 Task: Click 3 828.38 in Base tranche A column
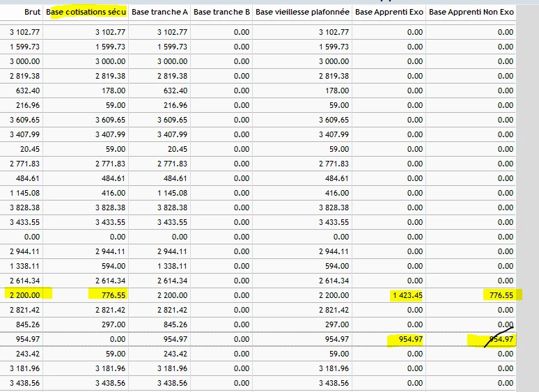click(x=172, y=207)
